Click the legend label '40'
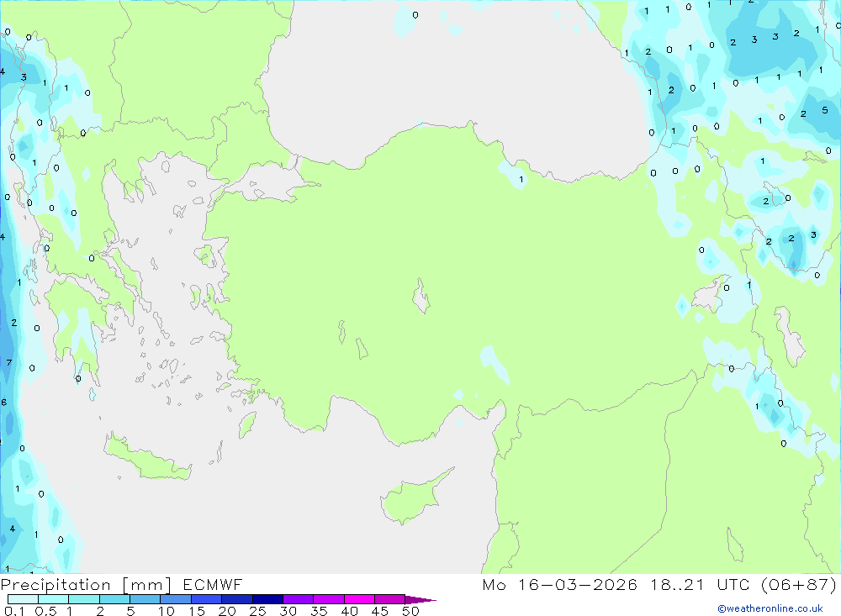Screen dimensions: 841x616 click(x=350, y=611)
